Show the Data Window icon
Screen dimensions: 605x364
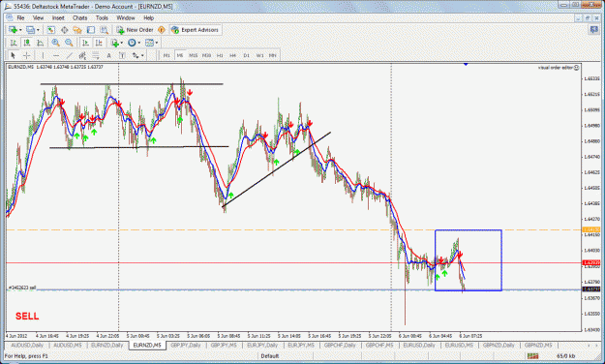[x=65, y=30]
